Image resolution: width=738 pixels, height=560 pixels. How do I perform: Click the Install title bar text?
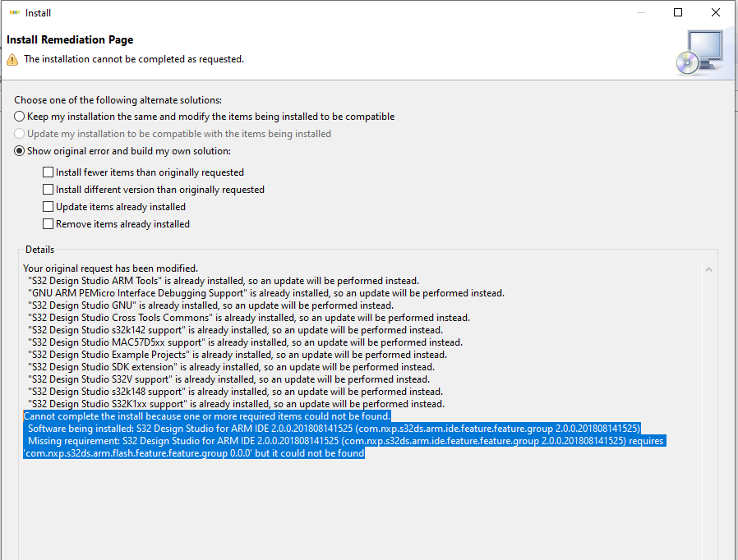[39, 12]
